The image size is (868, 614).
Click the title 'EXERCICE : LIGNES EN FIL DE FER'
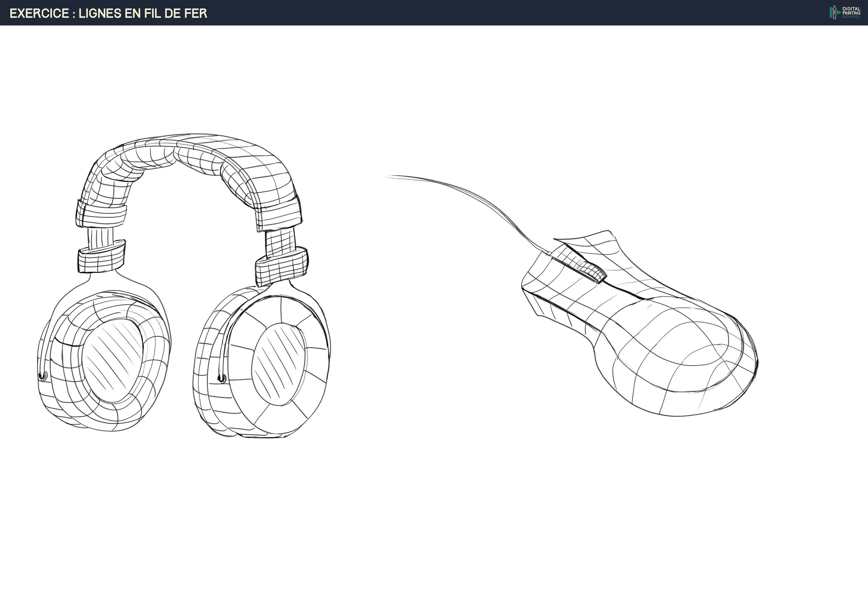tap(108, 13)
